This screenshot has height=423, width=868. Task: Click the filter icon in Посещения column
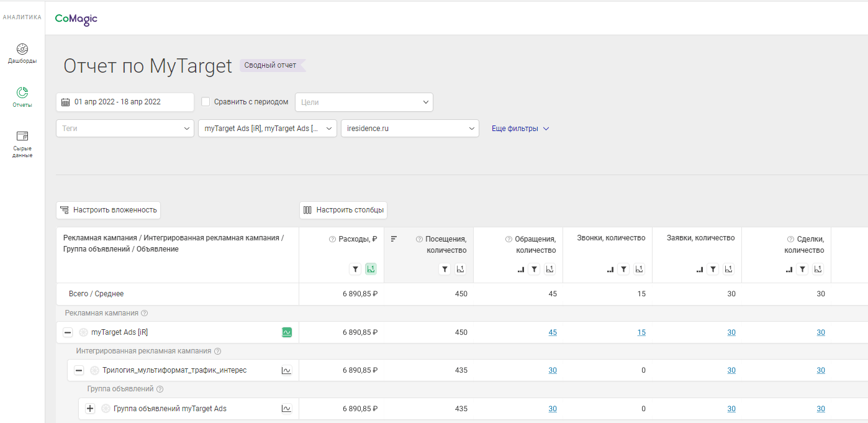point(445,269)
